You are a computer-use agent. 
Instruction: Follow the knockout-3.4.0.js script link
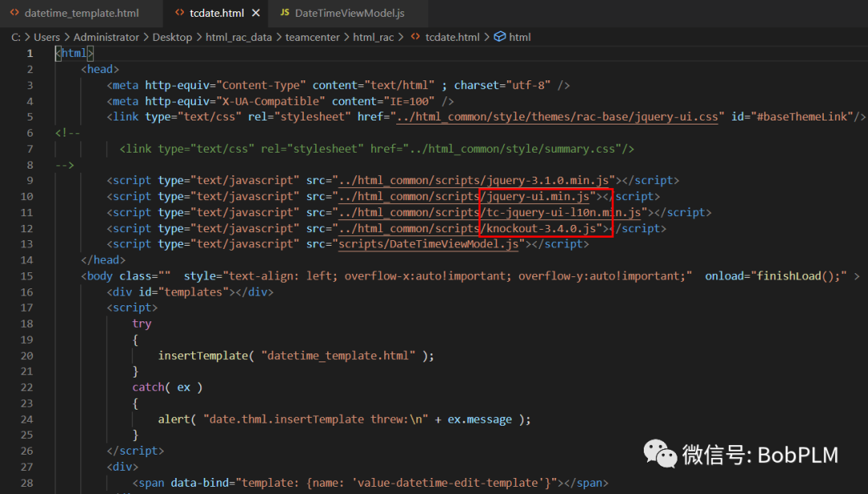point(467,228)
